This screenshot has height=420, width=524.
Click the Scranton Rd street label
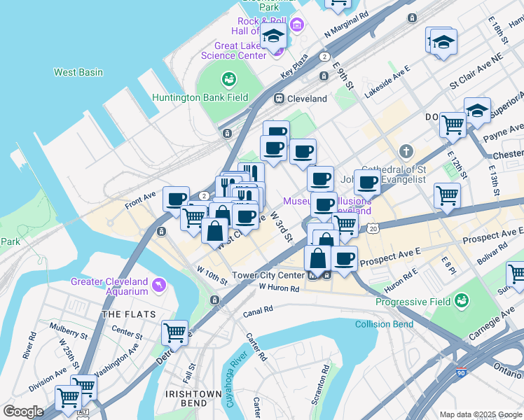click(320, 384)
